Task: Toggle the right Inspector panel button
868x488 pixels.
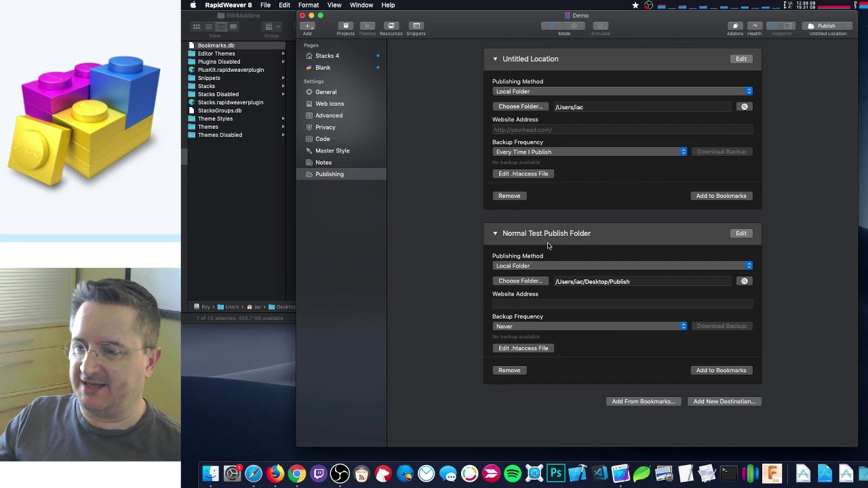Action: coord(788,26)
